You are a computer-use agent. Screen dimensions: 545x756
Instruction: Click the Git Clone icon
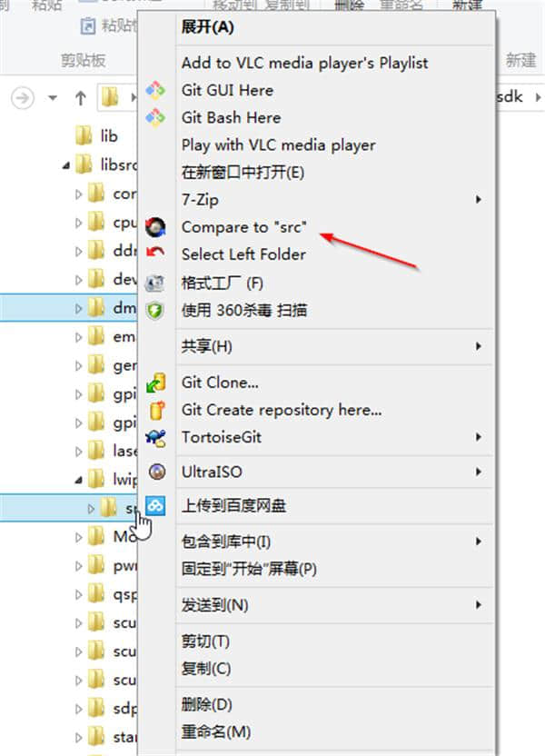tap(156, 383)
